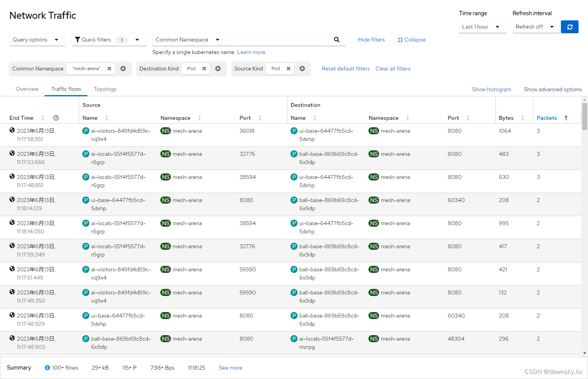Click the Learn more link
Image resolution: width=588 pixels, height=379 pixels.
coord(251,52)
